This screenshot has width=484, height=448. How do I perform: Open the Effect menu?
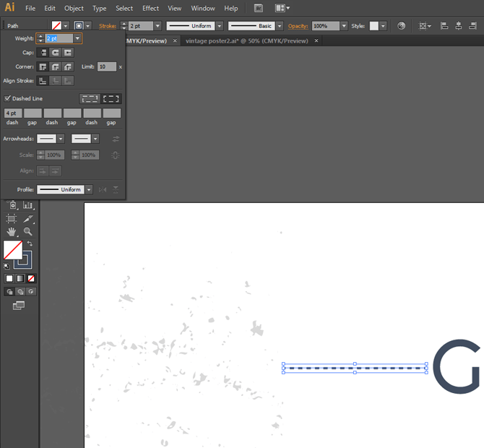coord(150,9)
